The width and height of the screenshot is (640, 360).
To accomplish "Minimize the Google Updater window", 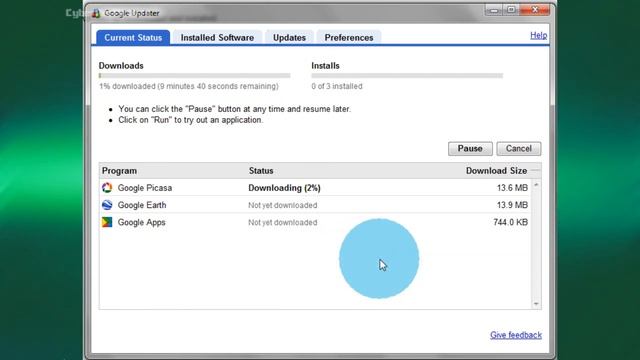I will [494, 10].
